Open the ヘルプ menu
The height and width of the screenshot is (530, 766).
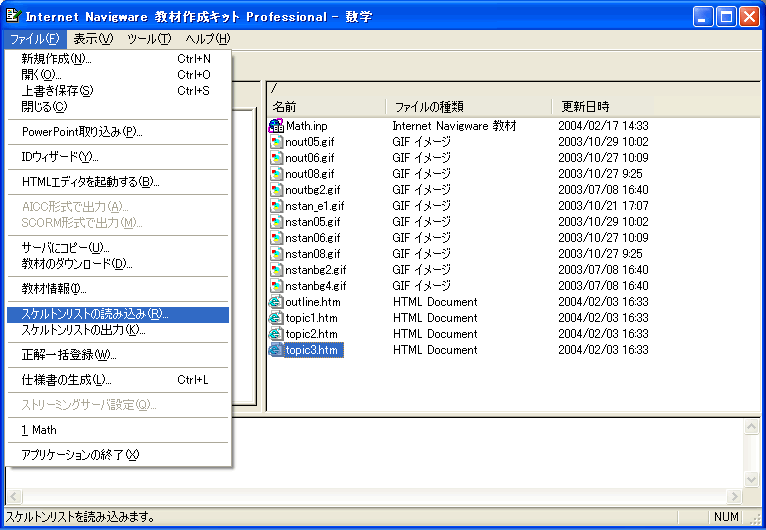207,39
